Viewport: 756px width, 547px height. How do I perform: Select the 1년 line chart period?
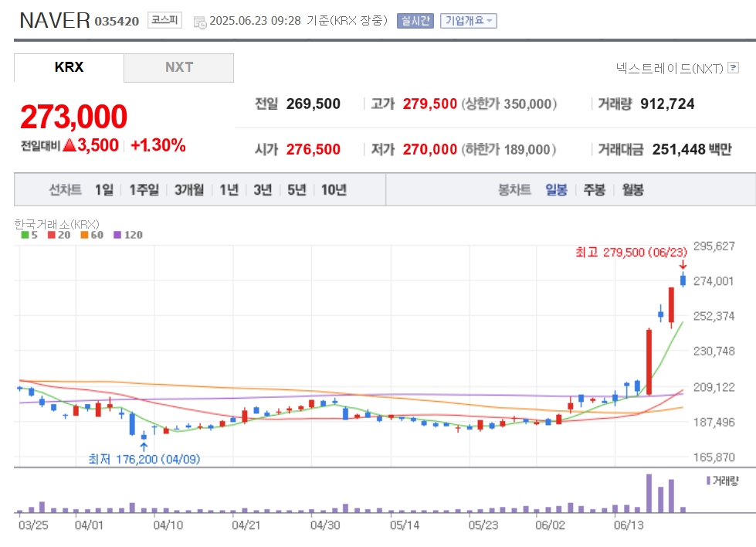(229, 189)
